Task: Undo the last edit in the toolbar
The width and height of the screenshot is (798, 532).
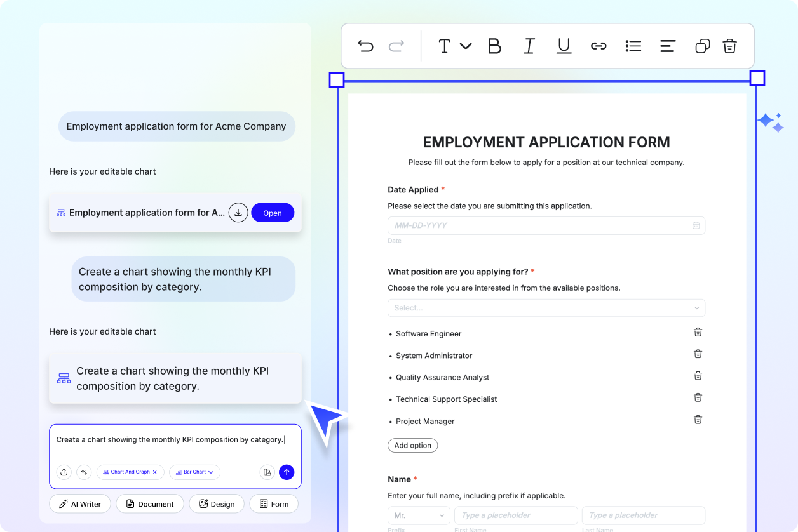Action: [365, 46]
